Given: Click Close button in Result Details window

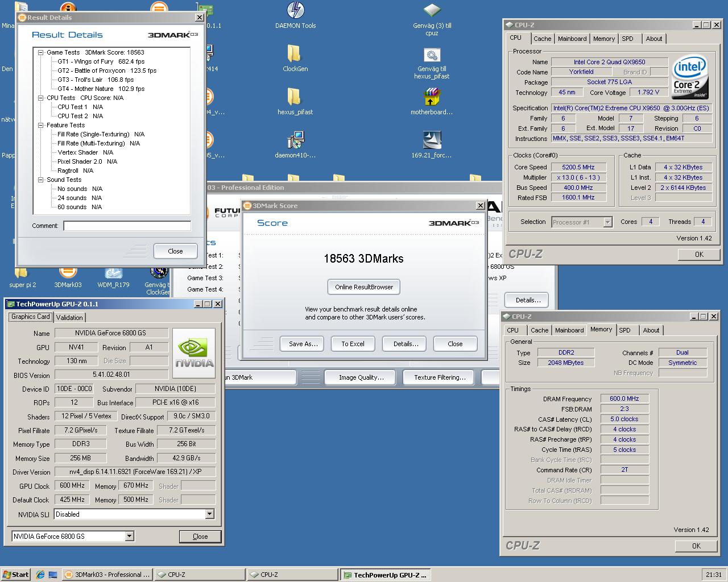Looking at the screenshot, I should pos(175,251).
